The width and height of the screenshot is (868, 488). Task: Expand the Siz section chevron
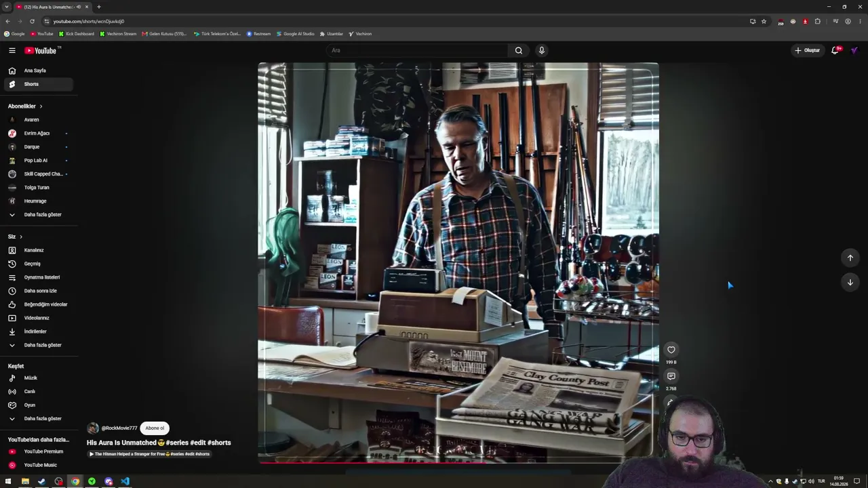tap(21, 237)
